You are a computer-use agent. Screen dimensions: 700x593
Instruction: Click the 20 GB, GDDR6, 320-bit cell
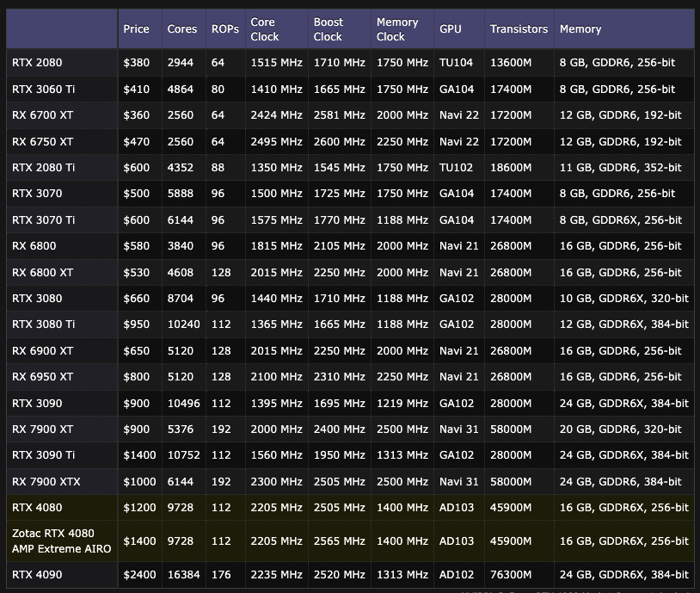tap(621, 429)
